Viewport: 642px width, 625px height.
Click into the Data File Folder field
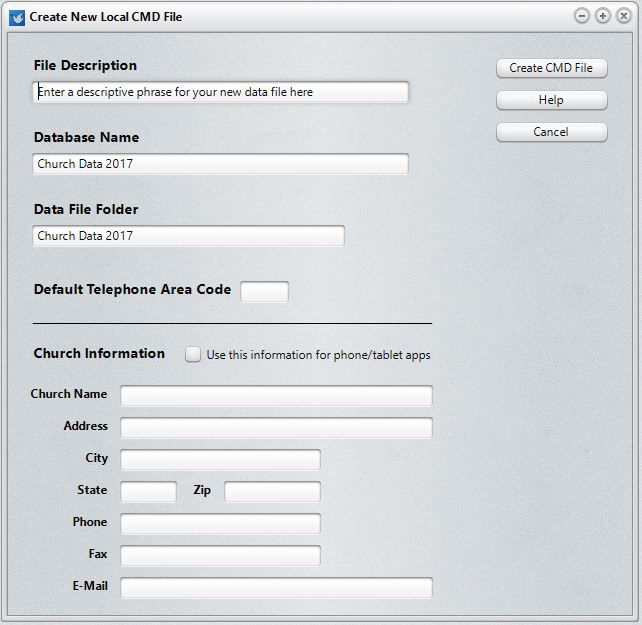pos(188,236)
